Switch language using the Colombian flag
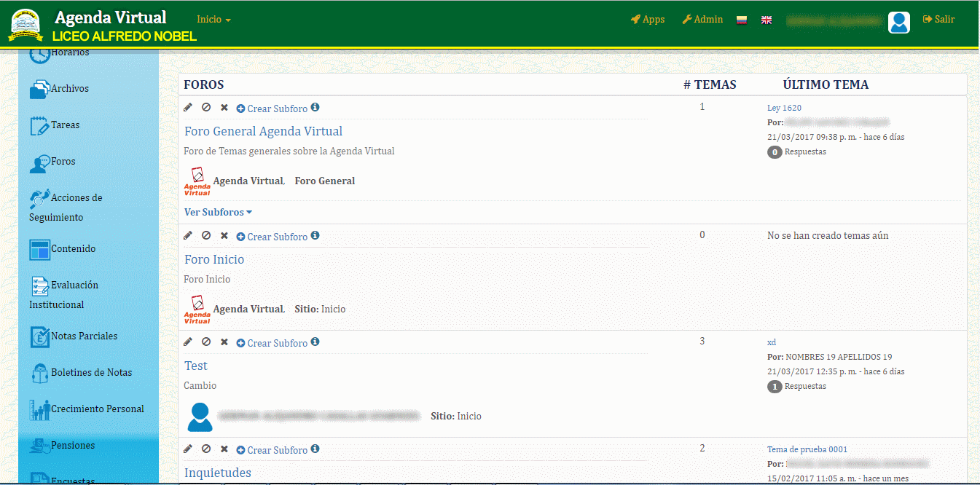980x485 pixels. 742,20
